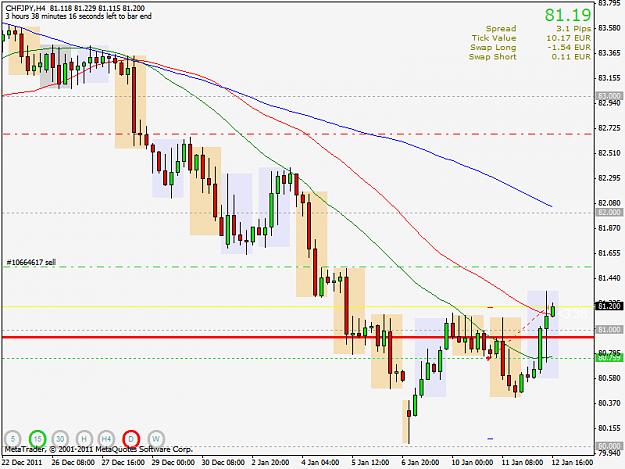Viewport: 625px width, 469px height.
Task: Click the 3.1 Pips spread value
Action: 574,29
